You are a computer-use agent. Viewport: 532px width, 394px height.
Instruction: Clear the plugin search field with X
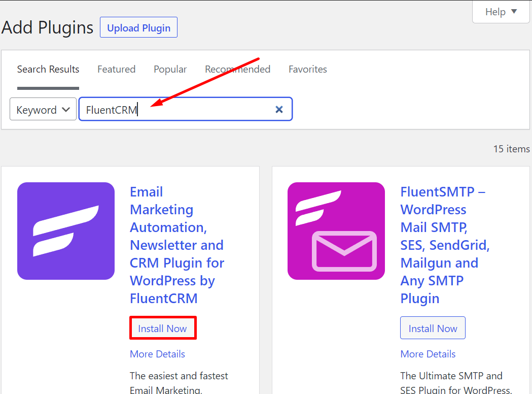tap(279, 109)
